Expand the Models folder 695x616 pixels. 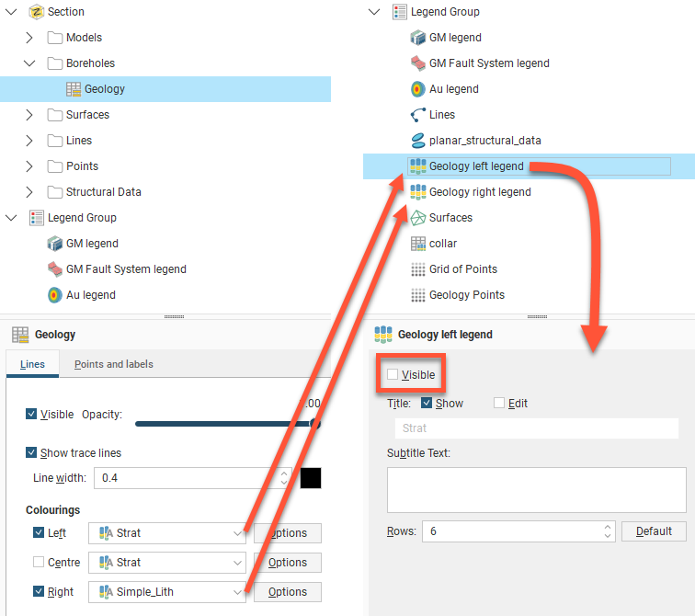tap(29, 38)
